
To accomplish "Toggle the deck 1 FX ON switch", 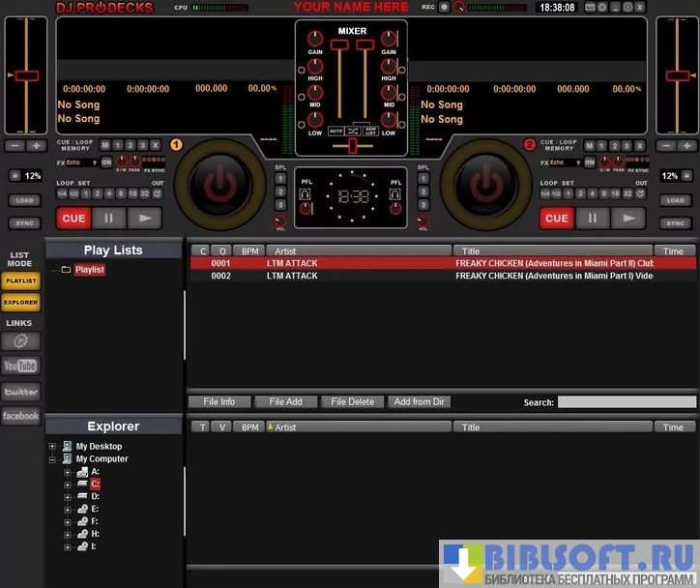I will [x=106, y=162].
